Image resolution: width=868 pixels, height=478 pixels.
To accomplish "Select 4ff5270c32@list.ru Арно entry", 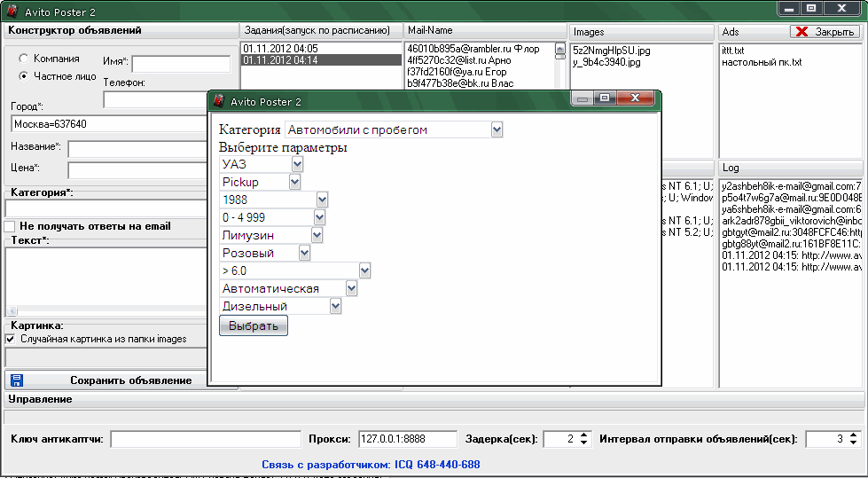I will [x=459, y=60].
